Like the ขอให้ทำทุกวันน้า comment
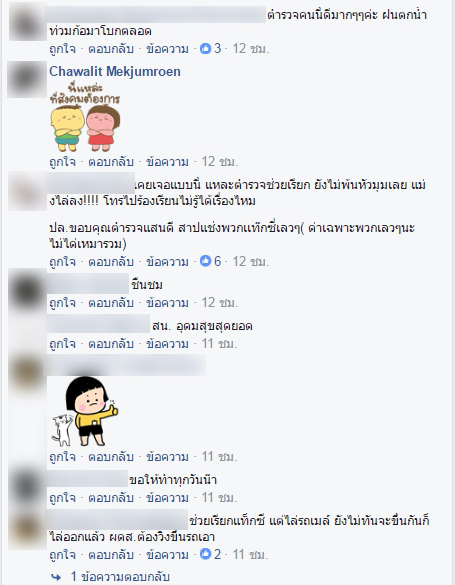This screenshot has height=585, width=455. (62, 498)
